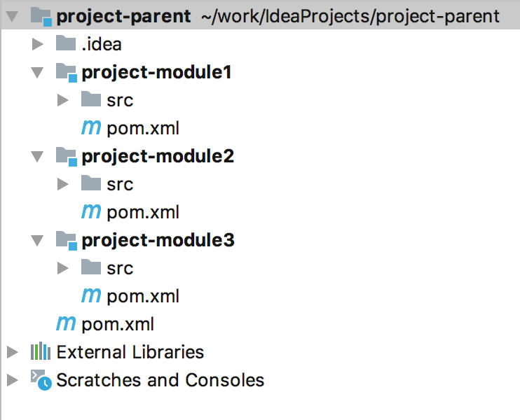
Task: Click the root pom.xml Maven icon
Action: pos(66,324)
